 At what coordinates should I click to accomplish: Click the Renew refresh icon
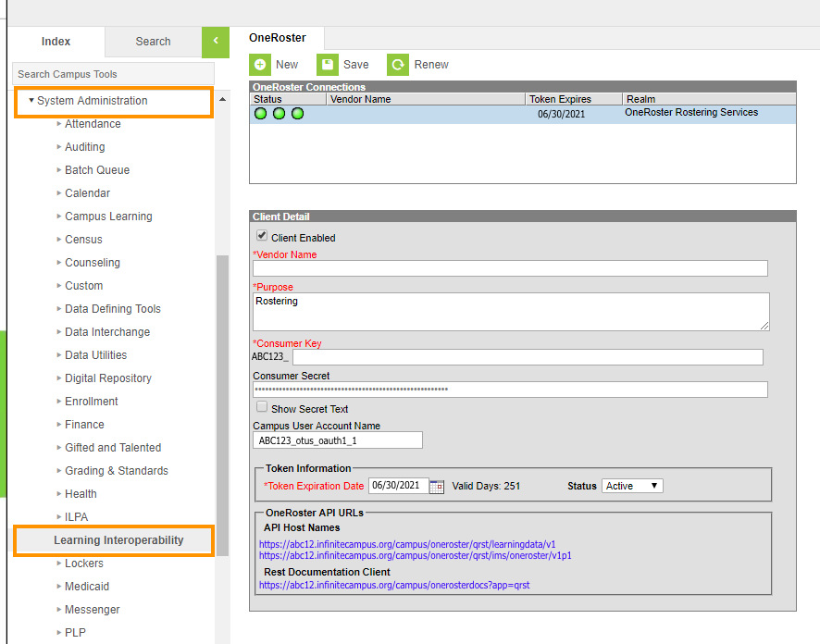click(398, 65)
